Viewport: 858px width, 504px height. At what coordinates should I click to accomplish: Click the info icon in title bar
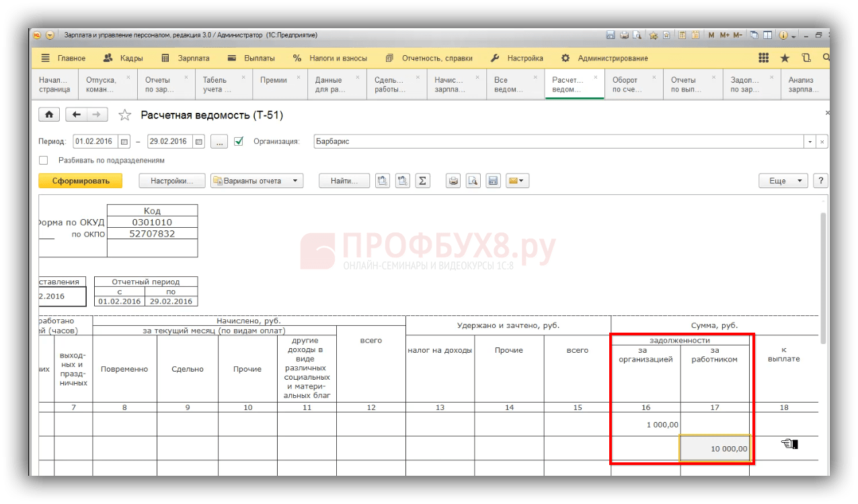(783, 35)
